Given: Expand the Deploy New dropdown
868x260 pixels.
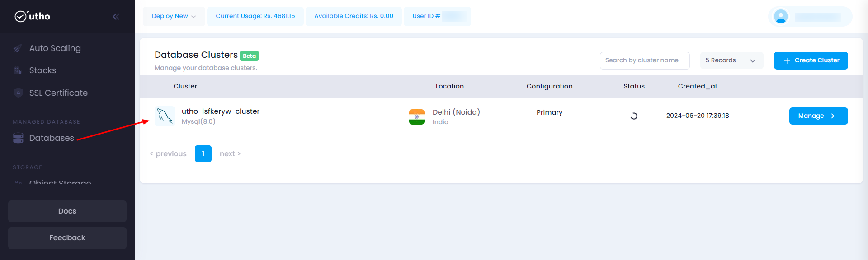Looking at the screenshot, I should pyautogui.click(x=174, y=16).
